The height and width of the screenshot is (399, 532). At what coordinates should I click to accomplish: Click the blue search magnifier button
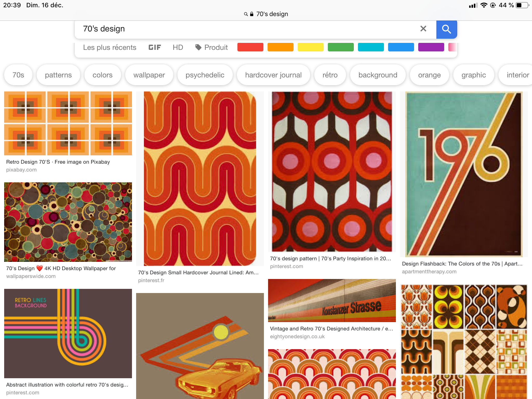tap(446, 29)
